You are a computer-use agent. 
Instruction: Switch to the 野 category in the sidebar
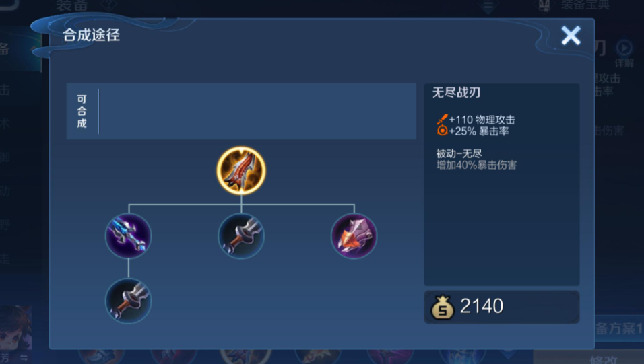pyautogui.click(x=5, y=225)
